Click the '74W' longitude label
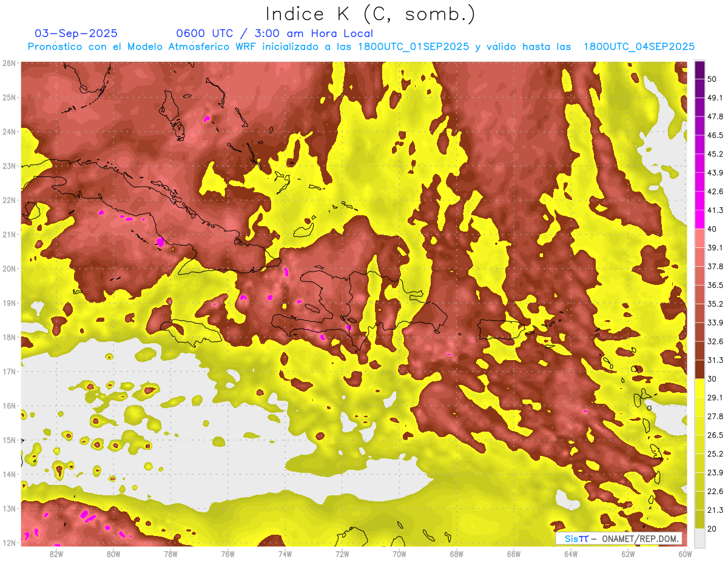Image resolution: width=728 pixels, height=562 pixels. [285, 554]
